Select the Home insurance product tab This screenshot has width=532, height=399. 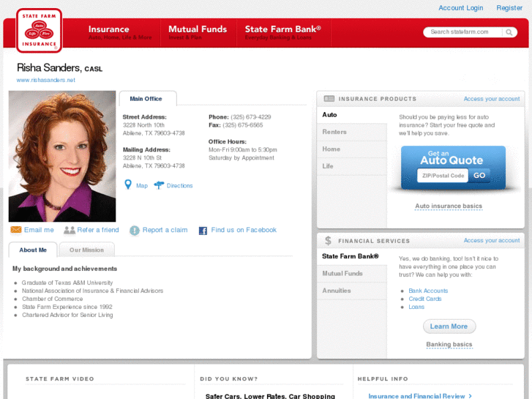pos(352,149)
